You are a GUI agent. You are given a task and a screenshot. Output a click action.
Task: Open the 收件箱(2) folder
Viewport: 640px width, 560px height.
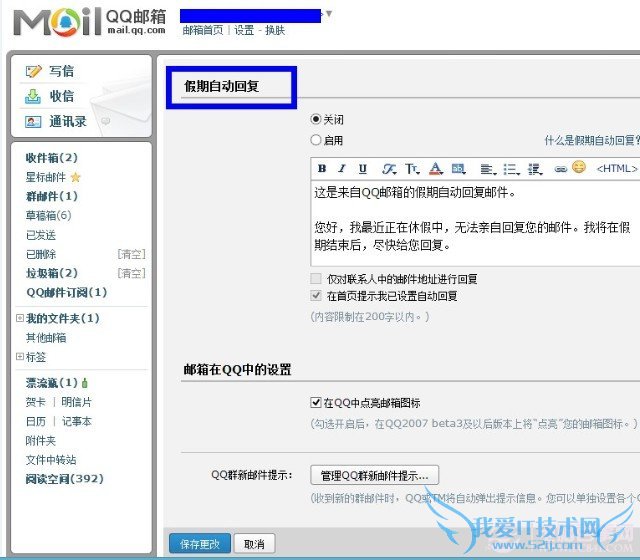[x=51, y=158]
